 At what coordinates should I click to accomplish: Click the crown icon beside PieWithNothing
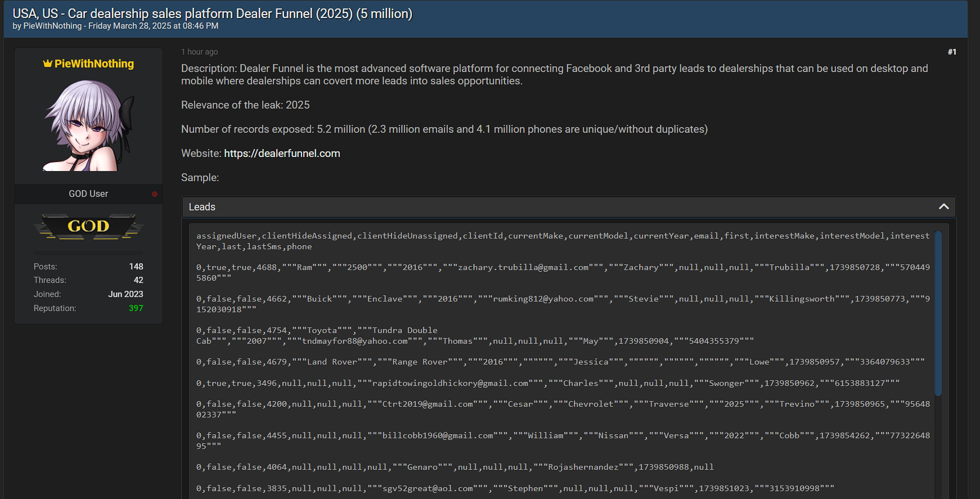[47, 64]
